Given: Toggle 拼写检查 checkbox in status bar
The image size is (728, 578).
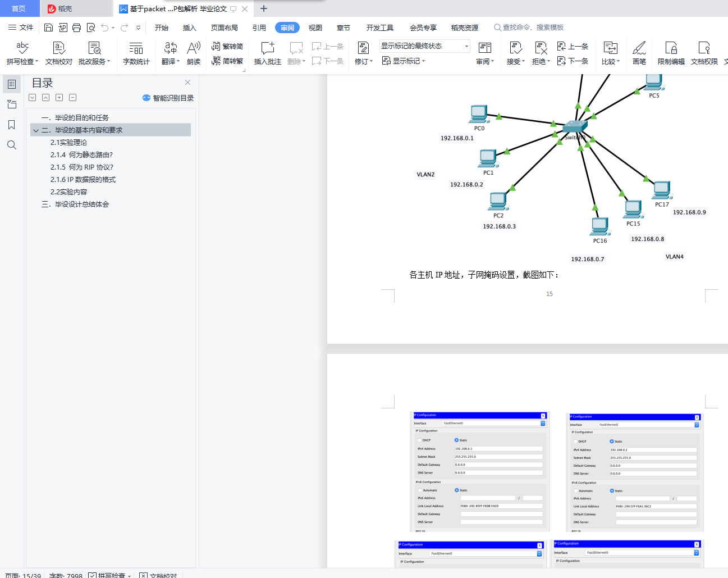Looking at the screenshot, I should tap(92, 575).
